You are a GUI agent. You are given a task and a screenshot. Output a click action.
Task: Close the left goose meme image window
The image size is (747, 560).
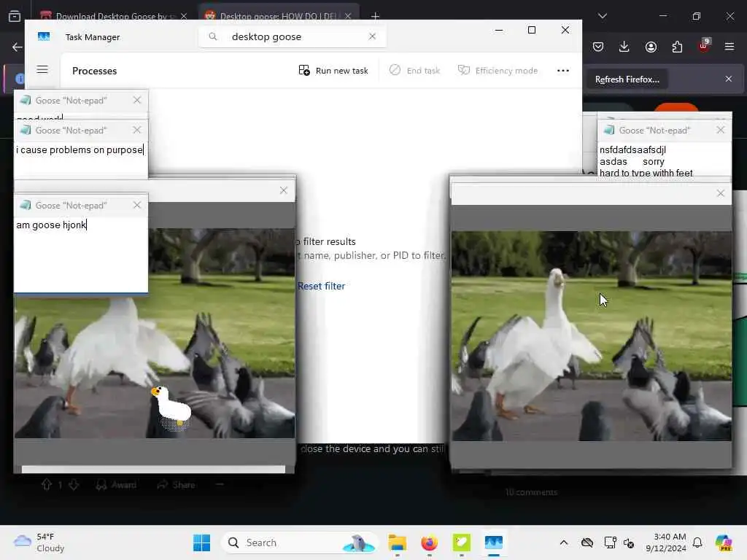point(284,190)
